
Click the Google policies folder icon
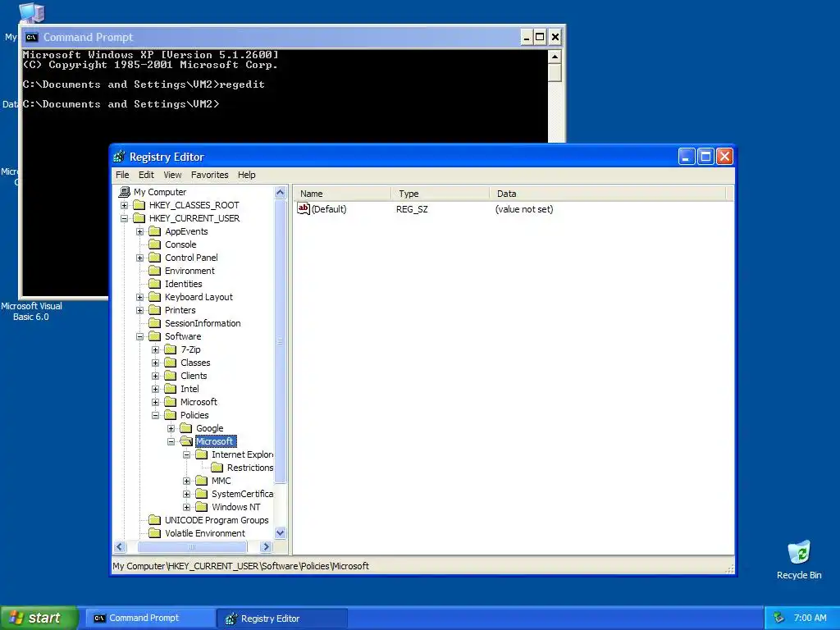pos(186,428)
